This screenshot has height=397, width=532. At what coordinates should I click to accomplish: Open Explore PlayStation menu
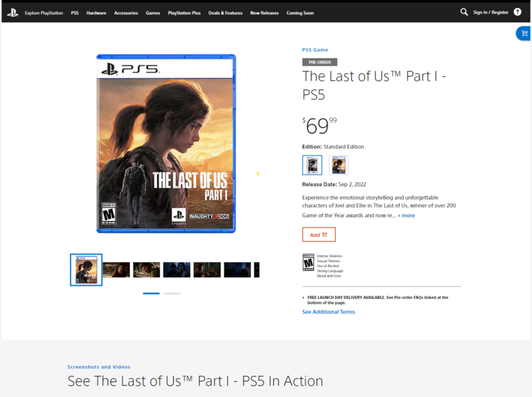click(44, 13)
